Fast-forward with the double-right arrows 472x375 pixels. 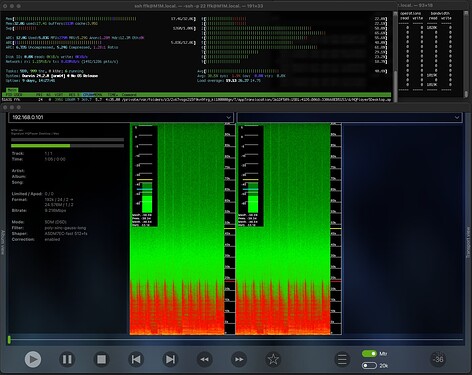[239, 359]
